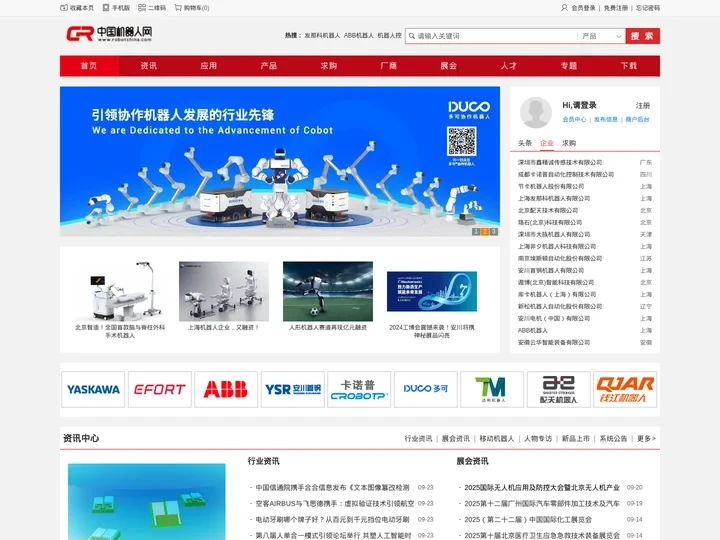The image size is (720, 540).
Task: Click the 注册 link in login panel
Action: coord(643,106)
